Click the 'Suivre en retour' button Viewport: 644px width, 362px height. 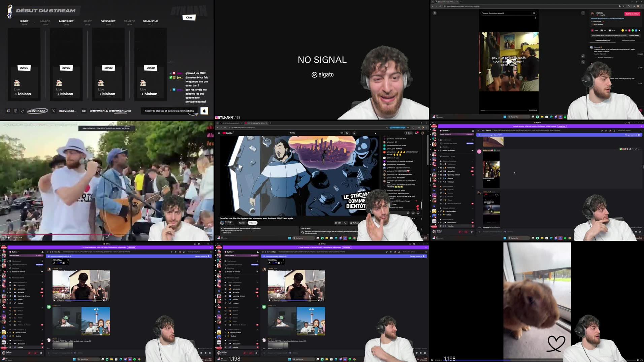[633, 14]
